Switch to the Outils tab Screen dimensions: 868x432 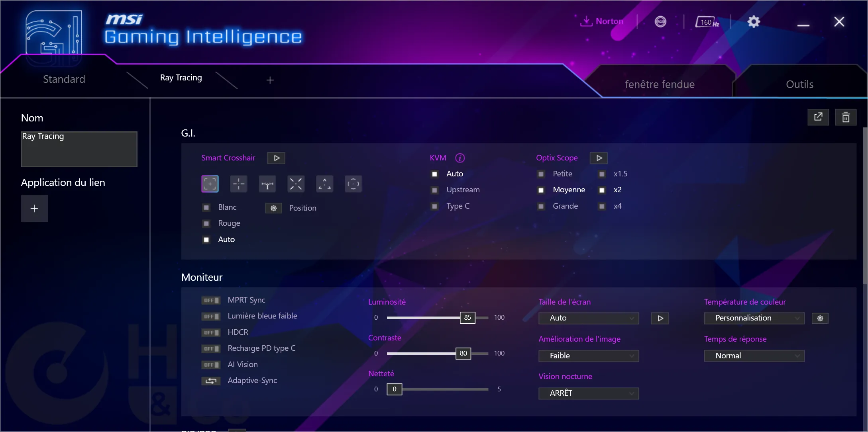pos(800,84)
